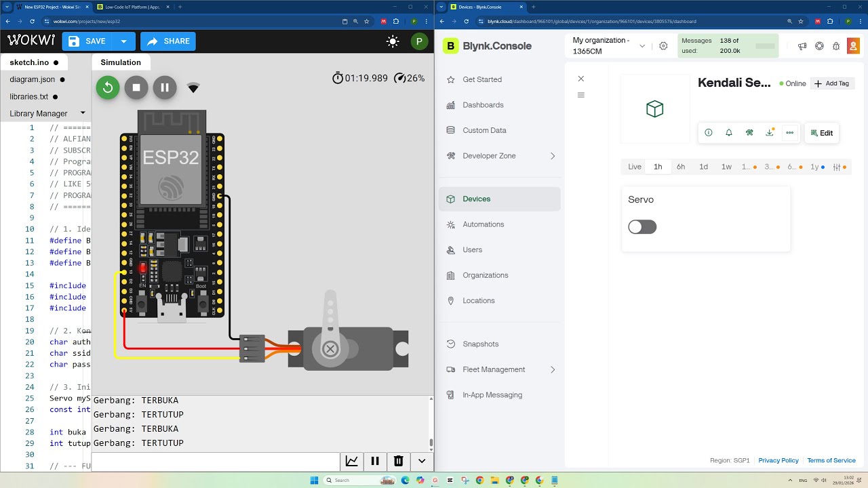Image resolution: width=868 pixels, height=488 pixels.
Task: Open the diagram.json file tab
Action: pos(34,79)
